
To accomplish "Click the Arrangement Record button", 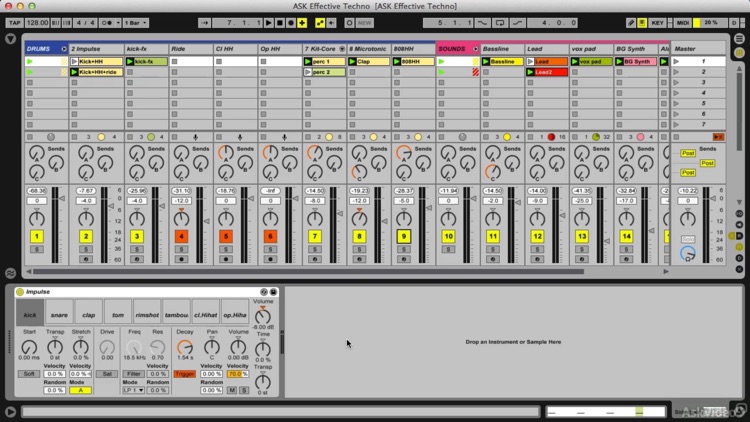I will [290, 23].
